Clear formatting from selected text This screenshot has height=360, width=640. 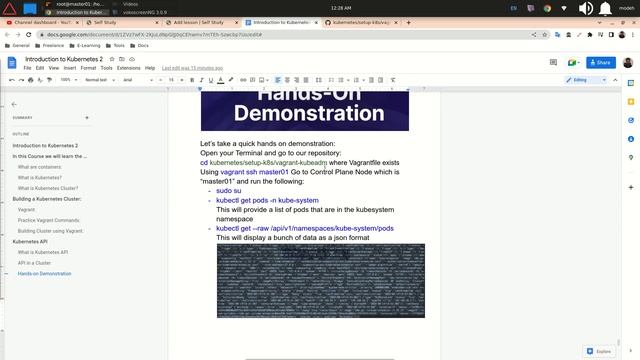pos(393,80)
